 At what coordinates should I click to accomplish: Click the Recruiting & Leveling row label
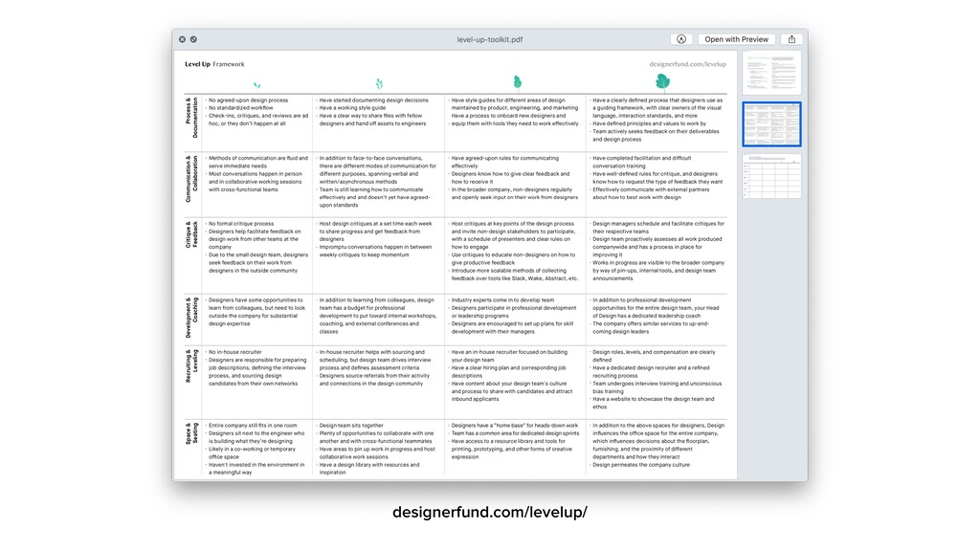point(191,366)
